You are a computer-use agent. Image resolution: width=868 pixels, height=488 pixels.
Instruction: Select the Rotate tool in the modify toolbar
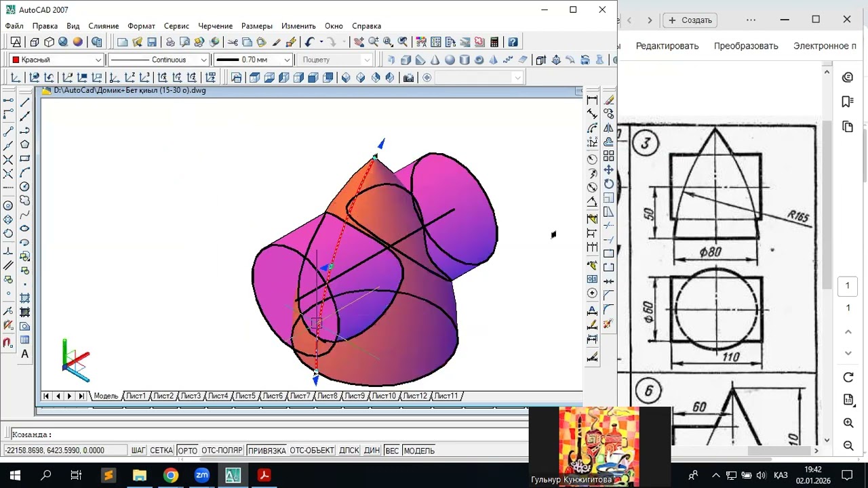609,184
